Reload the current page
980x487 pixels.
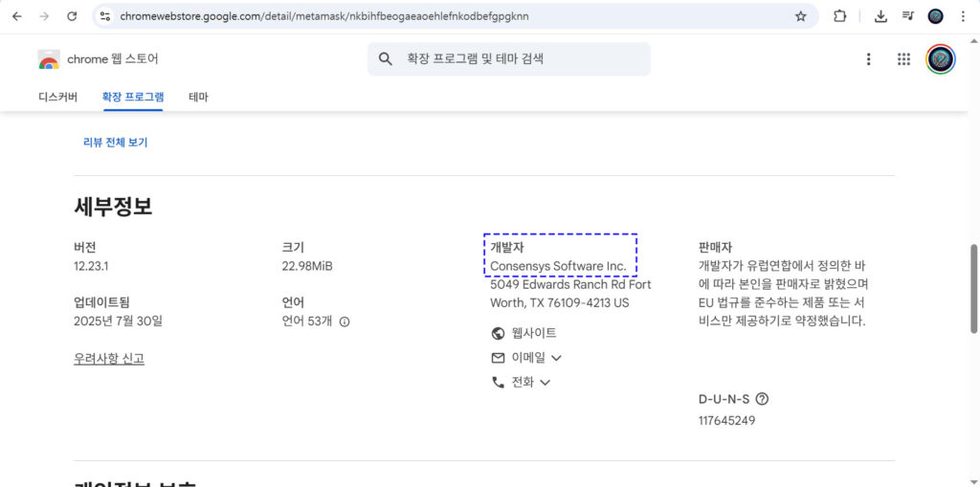click(72, 16)
